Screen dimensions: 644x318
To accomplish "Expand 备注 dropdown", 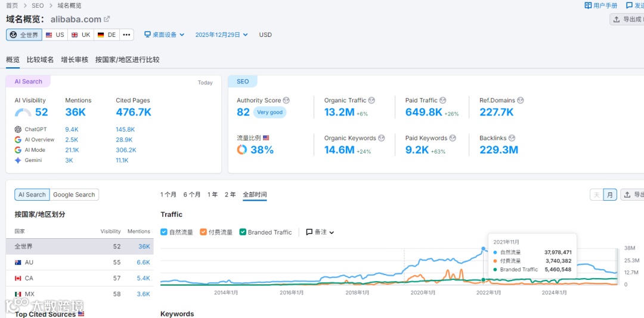I will pos(320,232).
